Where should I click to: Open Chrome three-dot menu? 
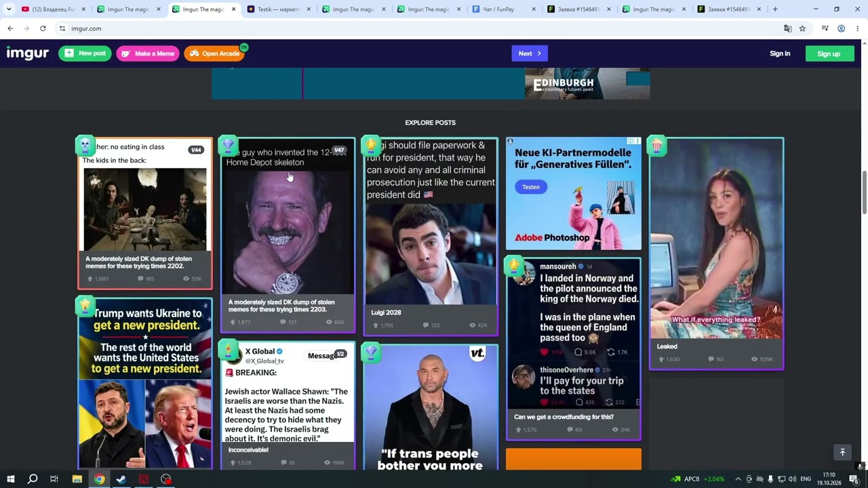click(x=857, y=28)
